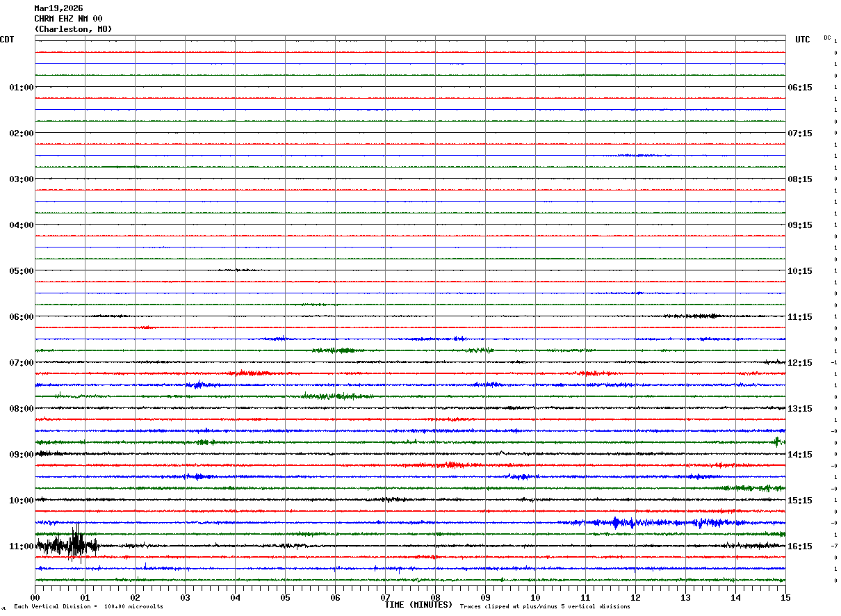The height and width of the screenshot is (616, 841).
Task: Click minute tick 05 on the time axis
Action: pyautogui.click(x=285, y=597)
